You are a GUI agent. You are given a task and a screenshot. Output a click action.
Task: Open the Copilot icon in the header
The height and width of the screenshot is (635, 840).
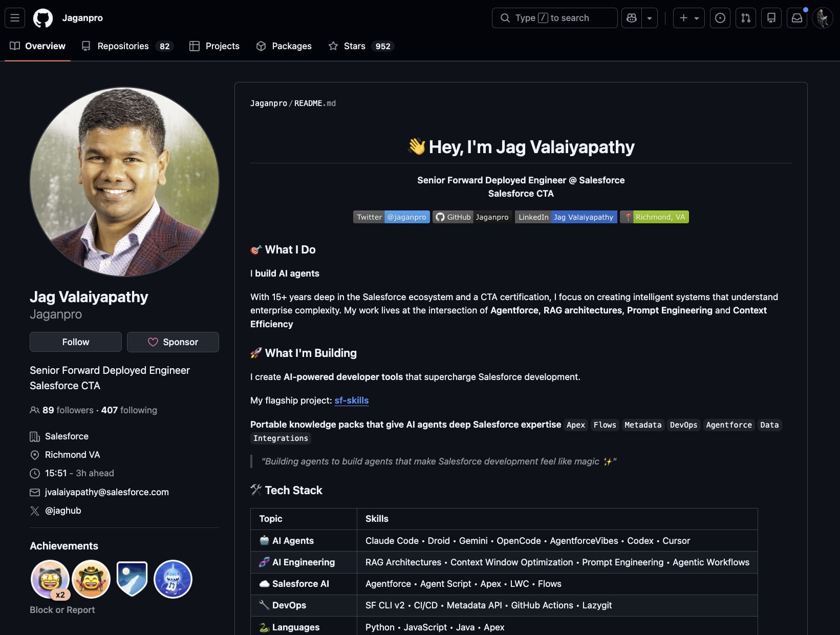click(631, 17)
